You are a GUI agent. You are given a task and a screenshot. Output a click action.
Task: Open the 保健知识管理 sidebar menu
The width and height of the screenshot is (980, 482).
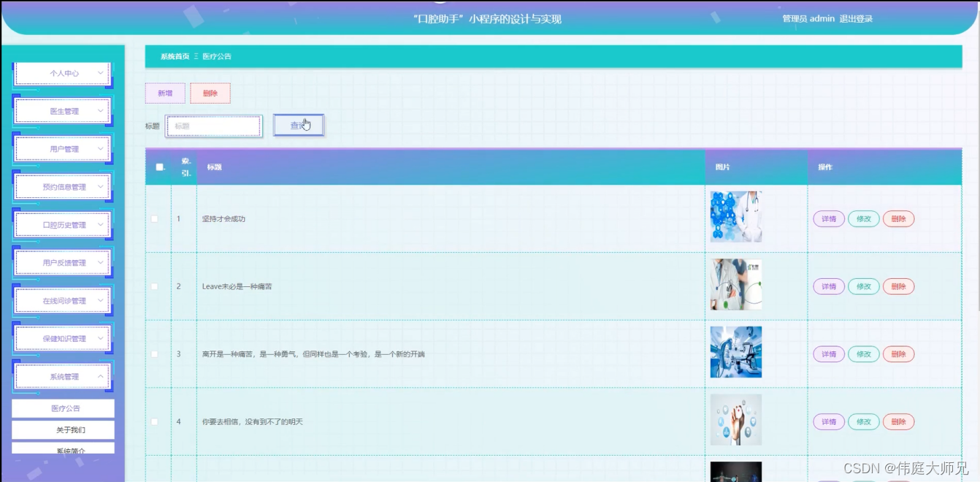(x=63, y=339)
